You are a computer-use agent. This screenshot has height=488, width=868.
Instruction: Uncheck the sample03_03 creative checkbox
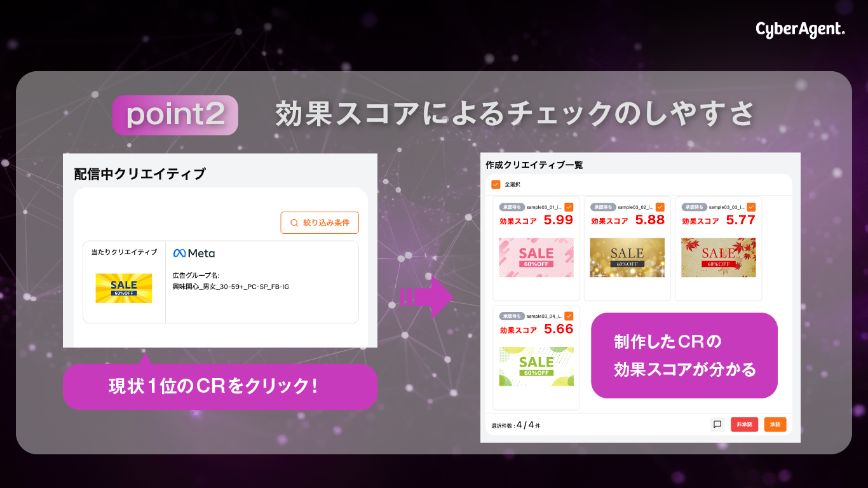click(x=751, y=207)
